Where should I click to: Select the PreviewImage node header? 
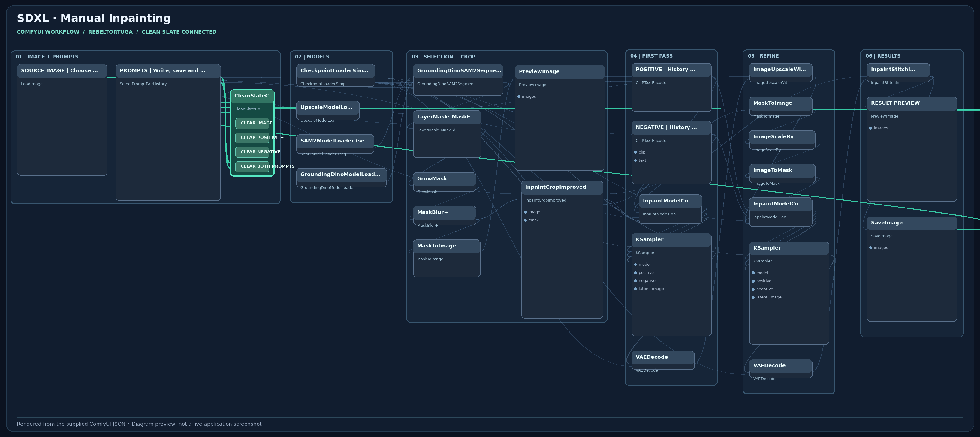tap(560, 72)
